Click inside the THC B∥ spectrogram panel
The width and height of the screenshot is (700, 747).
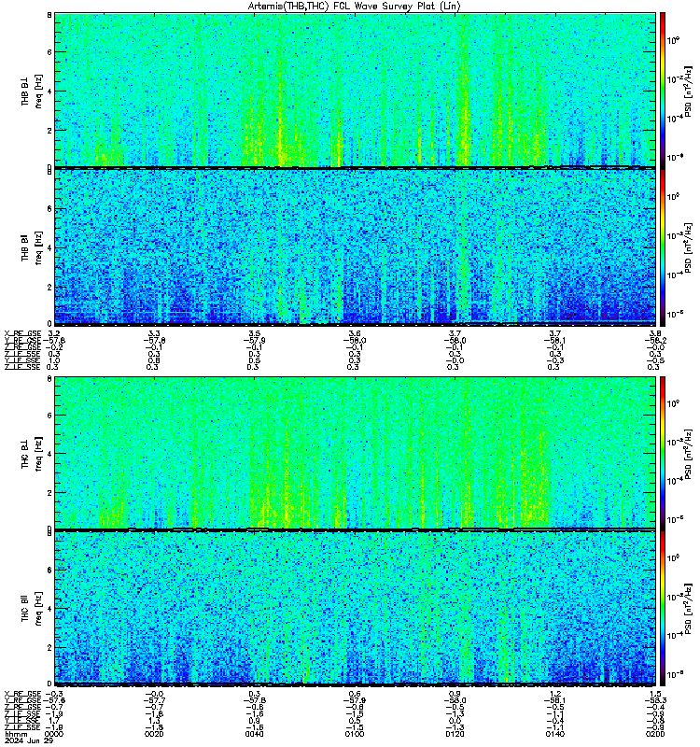[x=355, y=609]
